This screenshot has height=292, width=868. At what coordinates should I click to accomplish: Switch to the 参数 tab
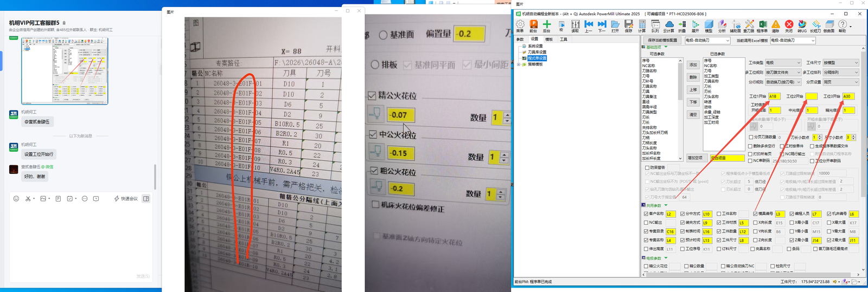(520, 40)
